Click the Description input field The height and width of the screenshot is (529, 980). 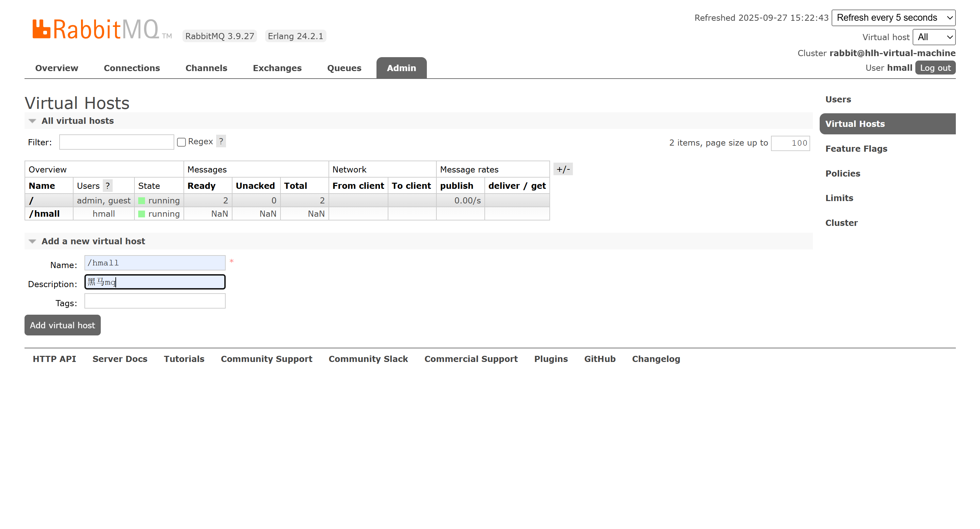tap(155, 282)
